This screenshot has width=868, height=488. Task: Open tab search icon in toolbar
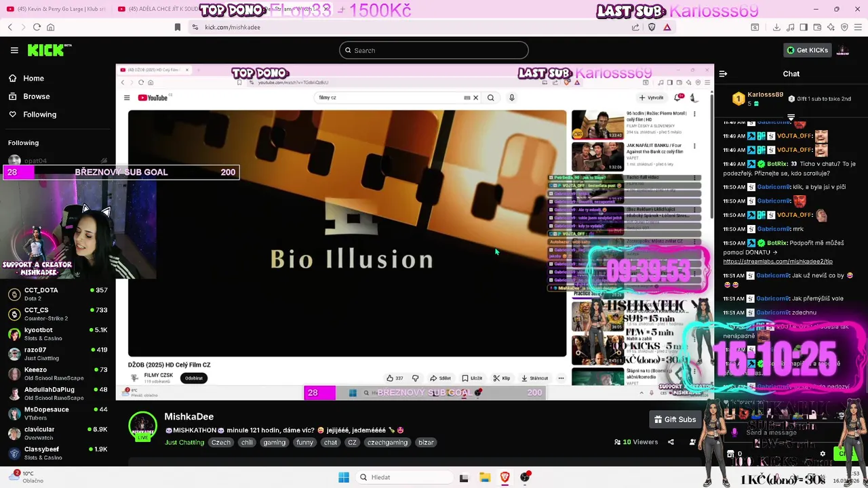[755, 27]
